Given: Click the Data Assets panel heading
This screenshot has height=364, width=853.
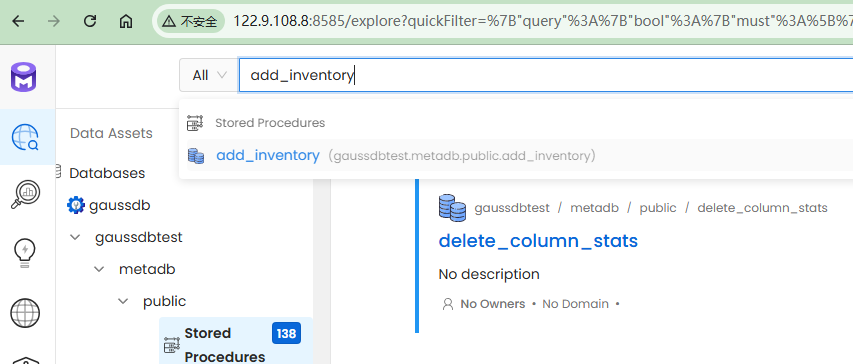Looking at the screenshot, I should coord(111,133).
